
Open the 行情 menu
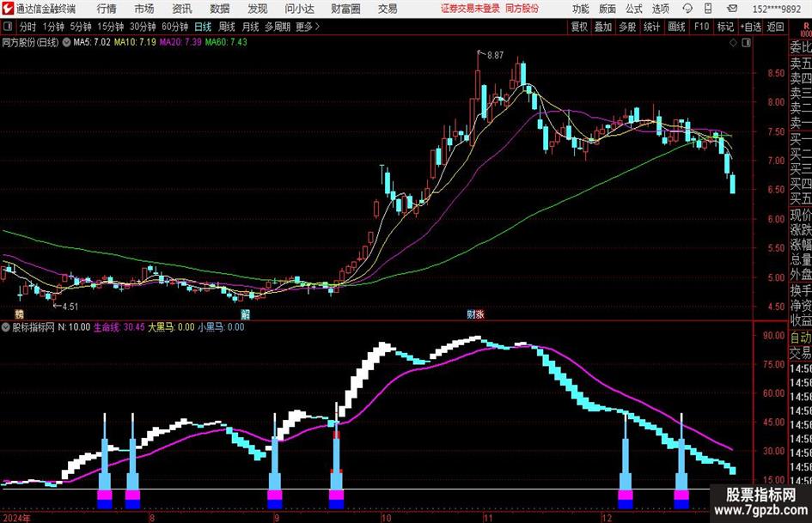click(x=107, y=9)
